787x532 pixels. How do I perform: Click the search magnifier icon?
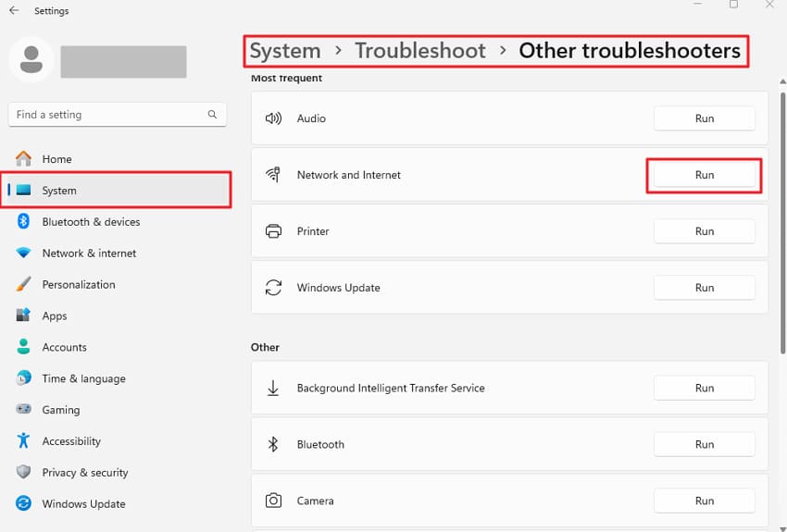(212, 115)
